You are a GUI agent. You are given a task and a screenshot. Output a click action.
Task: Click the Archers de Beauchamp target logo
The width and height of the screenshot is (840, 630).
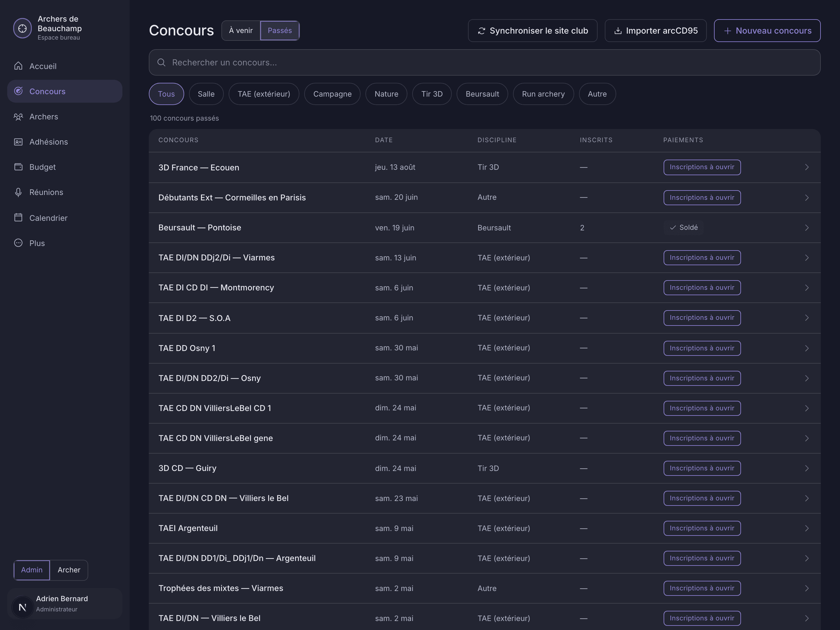[x=22, y=28]
